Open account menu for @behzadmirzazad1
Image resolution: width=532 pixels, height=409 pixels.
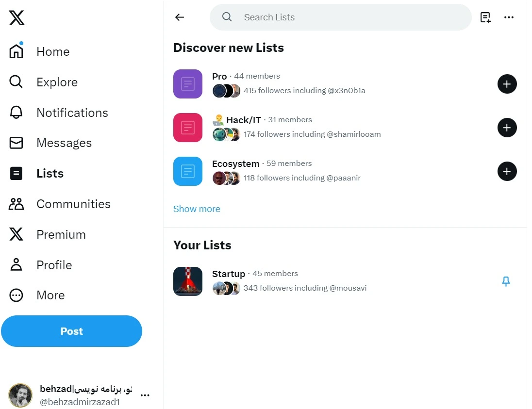pyautogui.click(x=145, y=395)
